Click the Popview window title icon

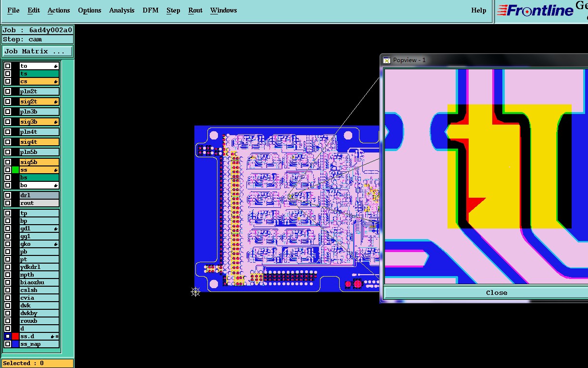(386, 60)
